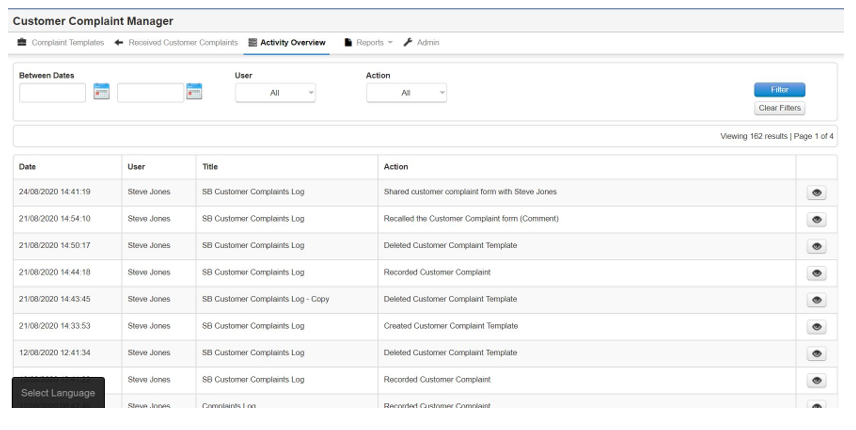Click 'Recalled the Customer Complaint form (Comment)' text
The width and height of the screenshot is (856, 430).
coord(471,218)
